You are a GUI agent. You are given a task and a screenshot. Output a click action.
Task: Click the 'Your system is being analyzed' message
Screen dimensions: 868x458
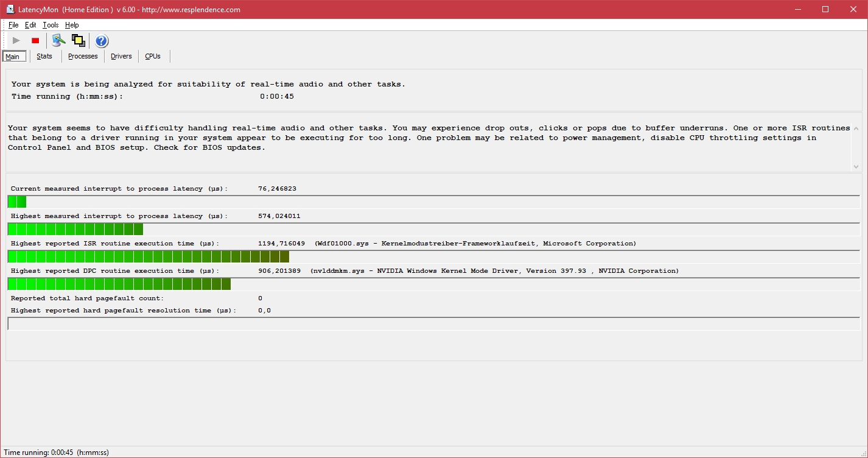[x=208, y=84]
